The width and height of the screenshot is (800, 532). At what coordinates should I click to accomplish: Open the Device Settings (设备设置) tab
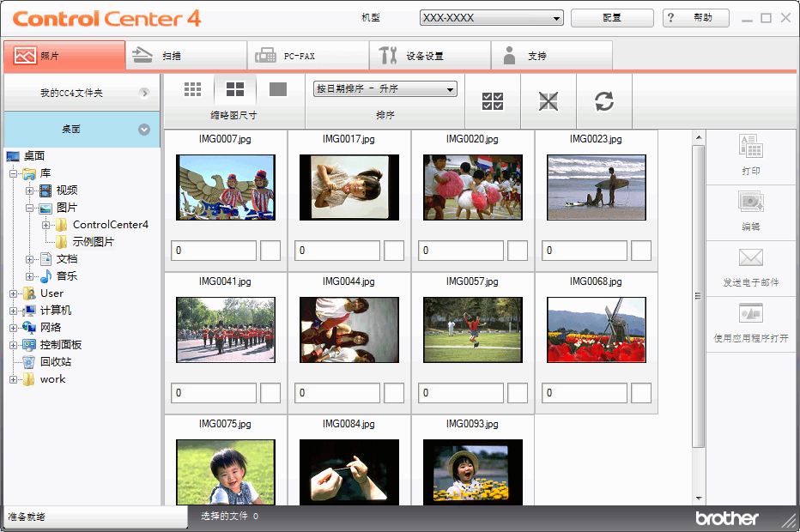pyautogui.click(x=430, y=56)
